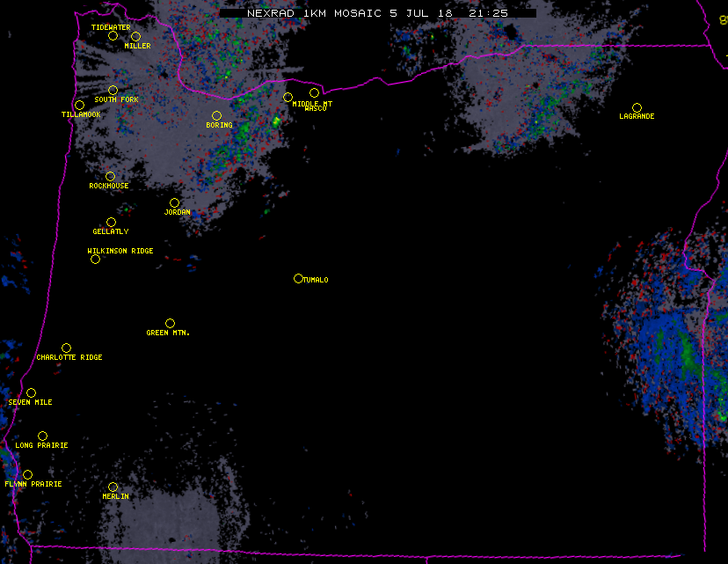Select the Miller station circle marker
728x564 pixels.
tap(135, 37)
